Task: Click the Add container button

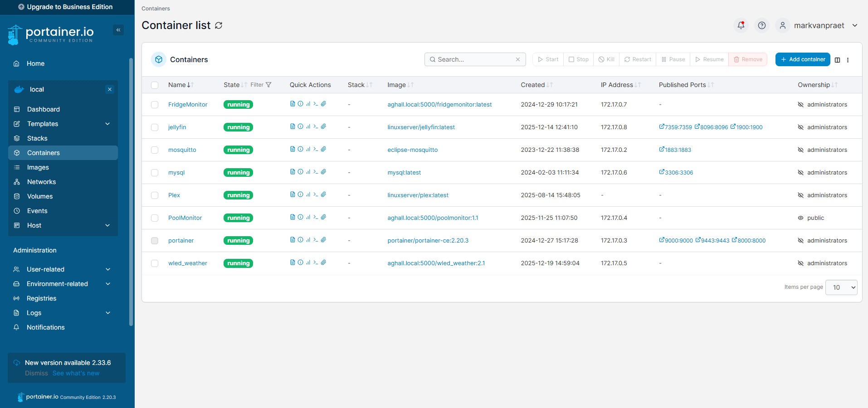Action: point(802,59)
